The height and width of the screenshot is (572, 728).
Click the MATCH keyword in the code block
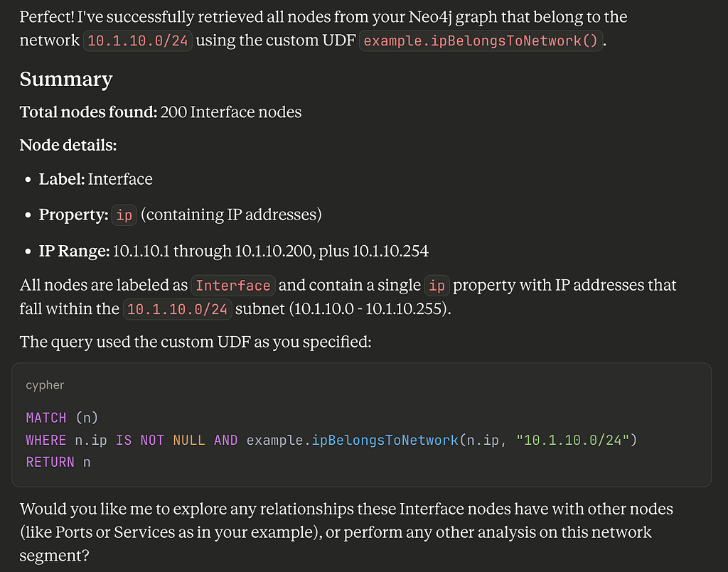[x=46, y=418]
